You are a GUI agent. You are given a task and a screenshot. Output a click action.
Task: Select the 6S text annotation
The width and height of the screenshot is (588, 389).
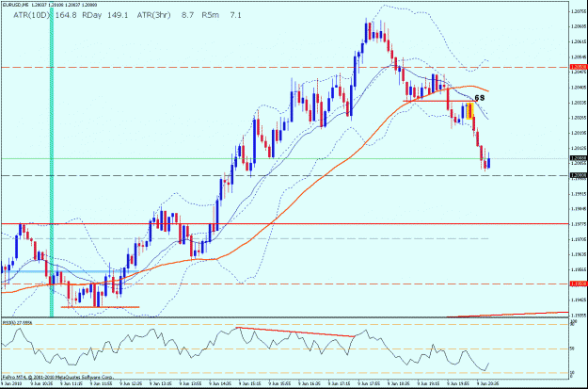[x=480, y=98]
